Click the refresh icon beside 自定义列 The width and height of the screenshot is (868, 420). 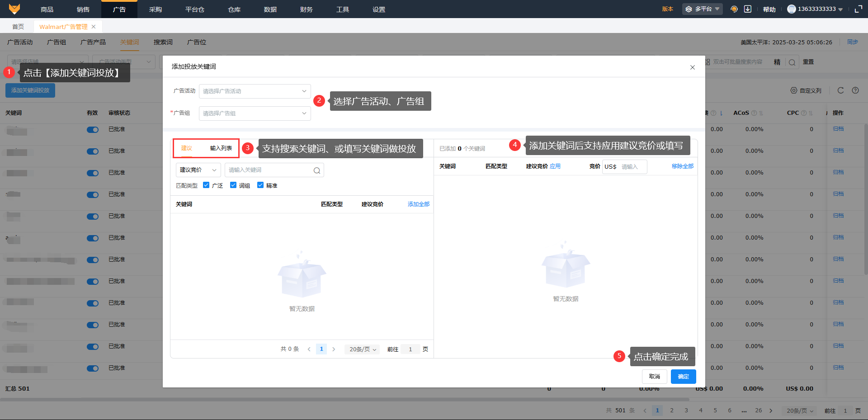[x=840, y=90]
